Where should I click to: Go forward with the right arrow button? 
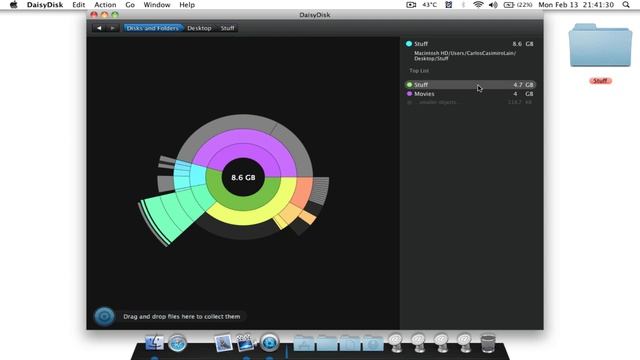[x=113, y=28]
